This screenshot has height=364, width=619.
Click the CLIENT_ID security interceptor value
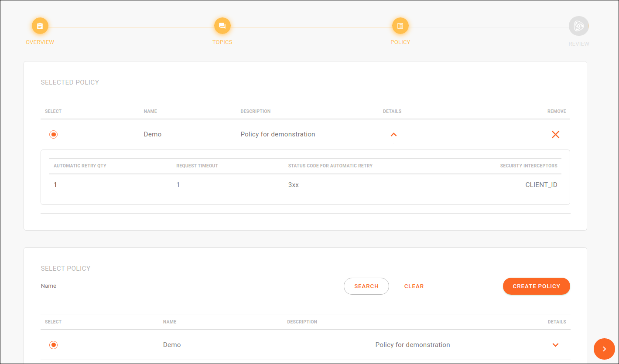click(541, 185)
